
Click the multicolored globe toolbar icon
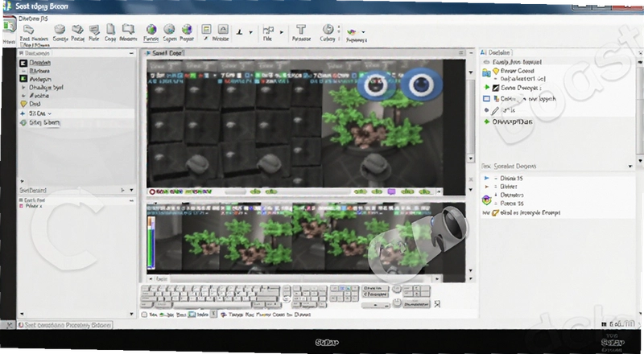pyautogui.click(x=187, y=29)
